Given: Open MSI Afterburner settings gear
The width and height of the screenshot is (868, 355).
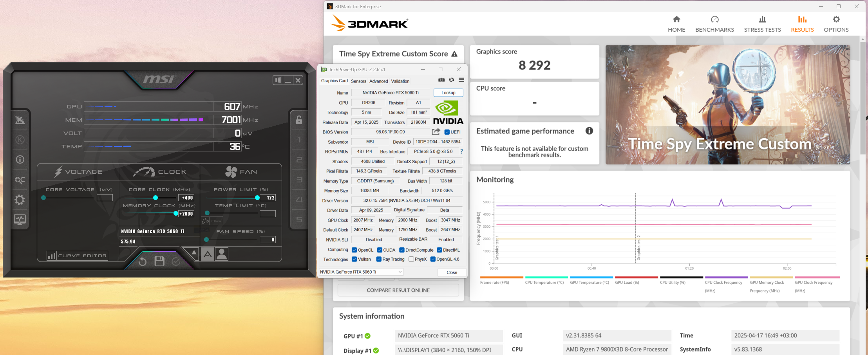Looking at the screenshot, I should tap(20, 200).
